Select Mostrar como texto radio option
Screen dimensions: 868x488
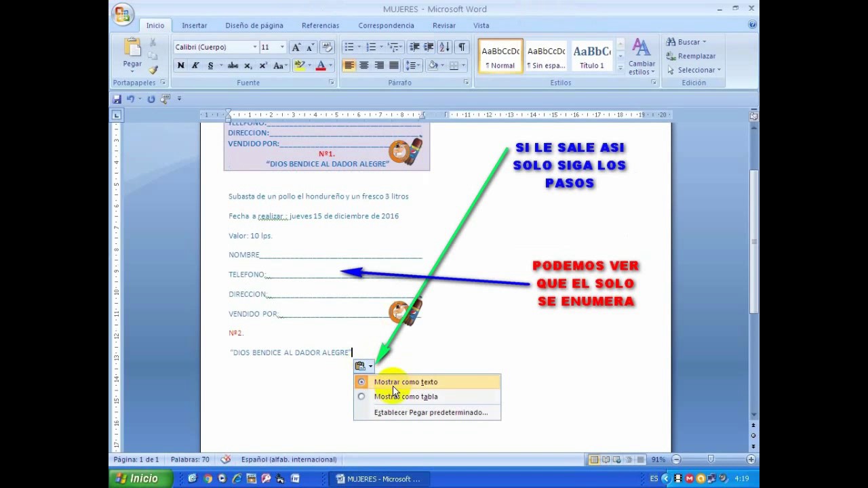[361, 382]
